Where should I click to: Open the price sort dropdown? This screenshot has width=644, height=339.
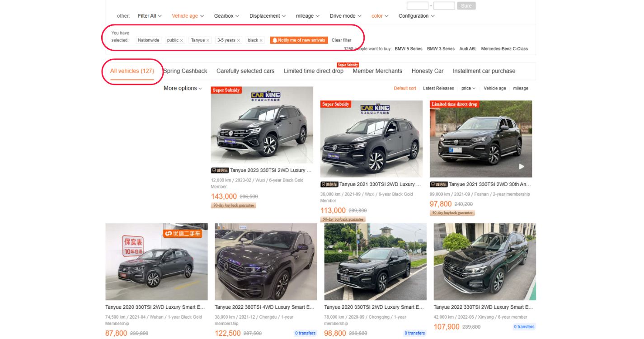(469, 88)
